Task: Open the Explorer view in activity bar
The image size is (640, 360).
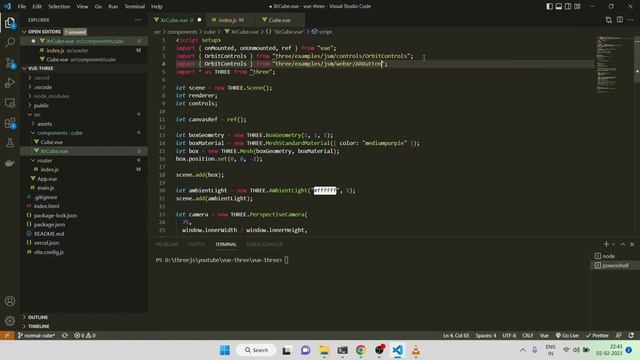Action: pyautogui.click(x=10, y=23)
